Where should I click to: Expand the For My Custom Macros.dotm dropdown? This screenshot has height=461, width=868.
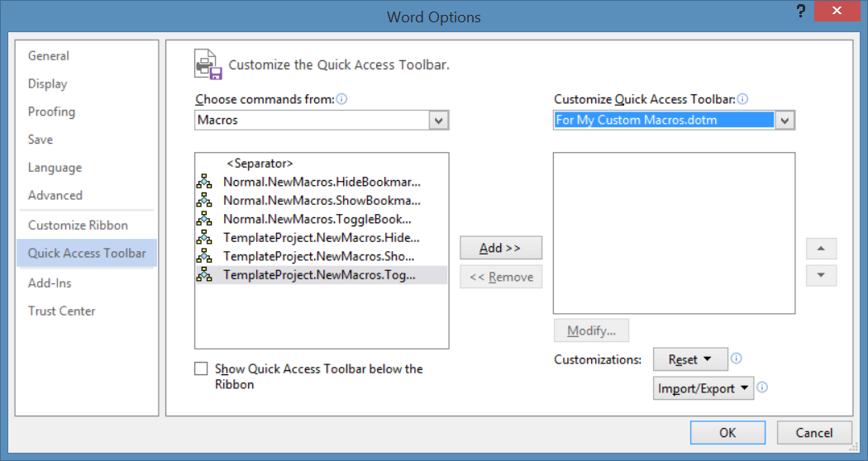click(x=785, y=121)
